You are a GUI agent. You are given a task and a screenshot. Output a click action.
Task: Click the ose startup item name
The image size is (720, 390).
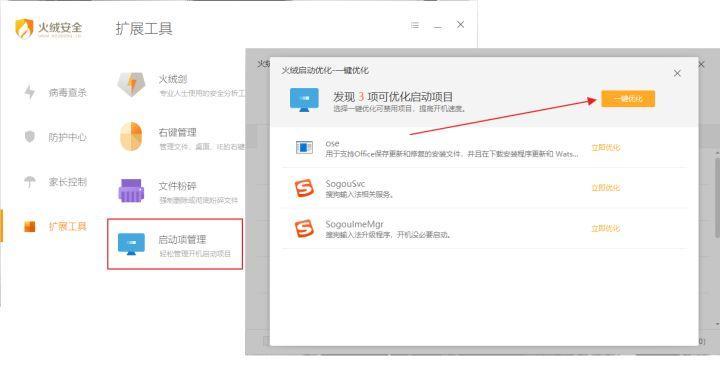tap(332, 143)
